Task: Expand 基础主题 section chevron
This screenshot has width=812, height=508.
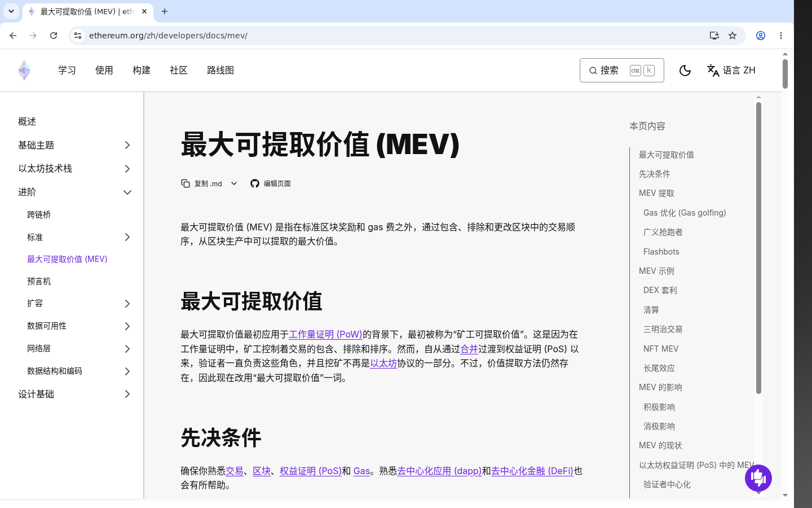Action: click(127, 146)
